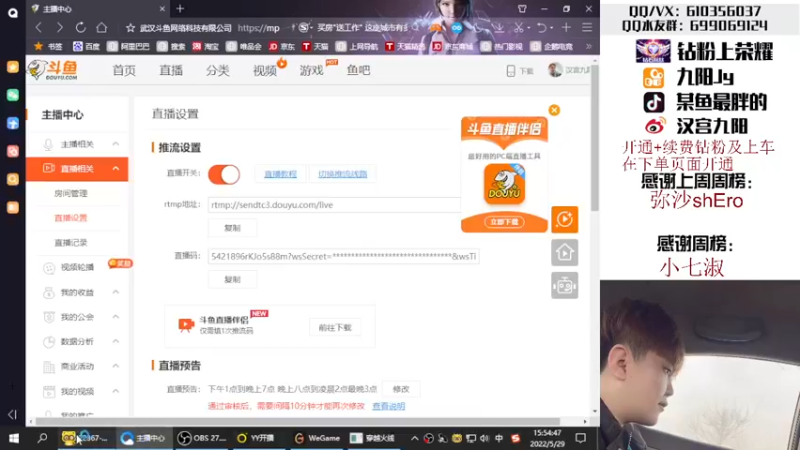Image resolution: width=800 pixels, height=450 pixels.
Task: Open the Windows notification center icon
Action: (x=581, y=438)
